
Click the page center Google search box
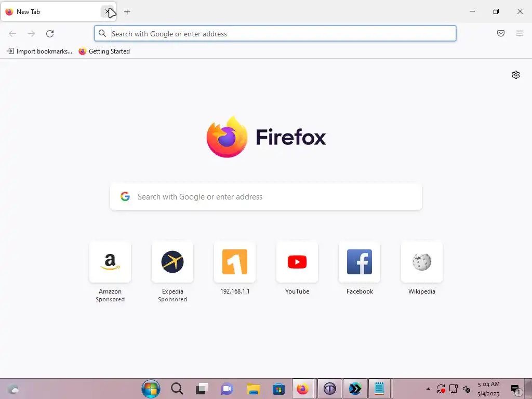[x=266, y=197]
